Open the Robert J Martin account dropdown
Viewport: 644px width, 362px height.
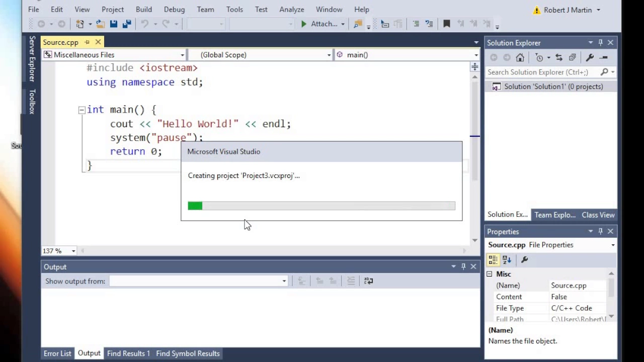[598, 10]
